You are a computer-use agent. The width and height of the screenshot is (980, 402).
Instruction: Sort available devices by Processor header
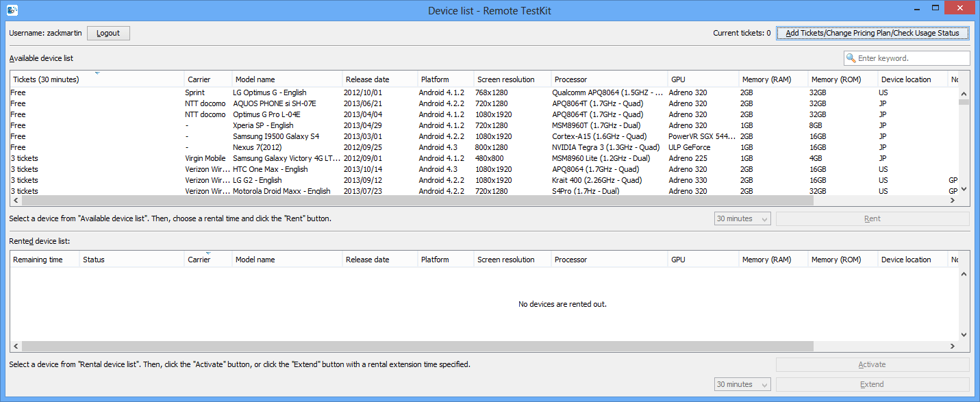[610, 79]
